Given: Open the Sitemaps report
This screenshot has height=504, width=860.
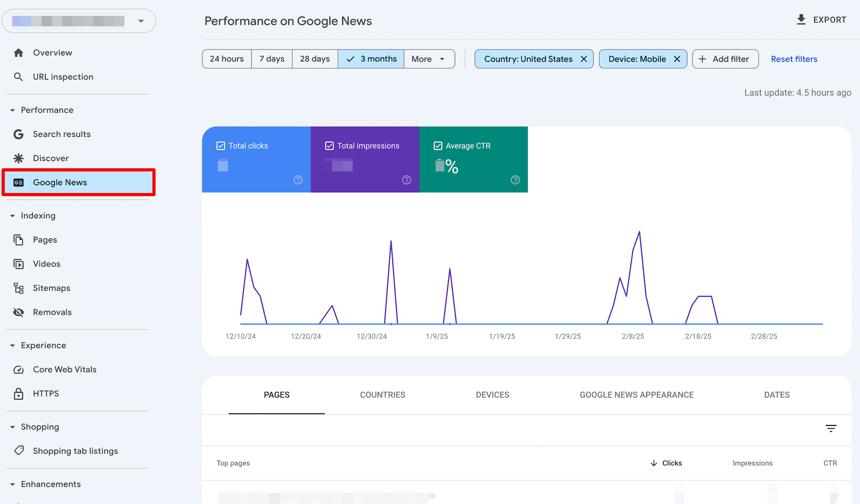Looking at the screenshot, I should pos(51,288).
